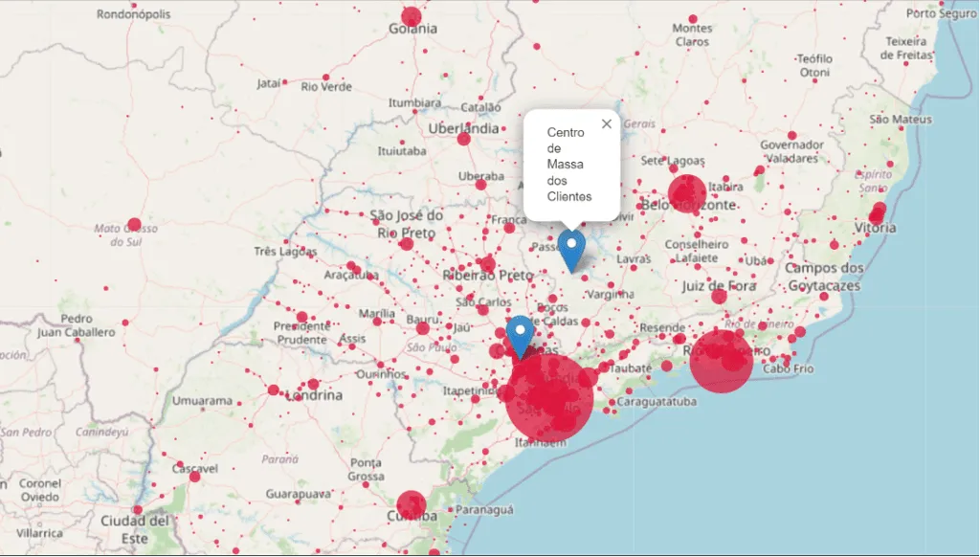Click the red circle in Mato Grosso do Sul
The image size is (980, 557).
click(134, 224)
